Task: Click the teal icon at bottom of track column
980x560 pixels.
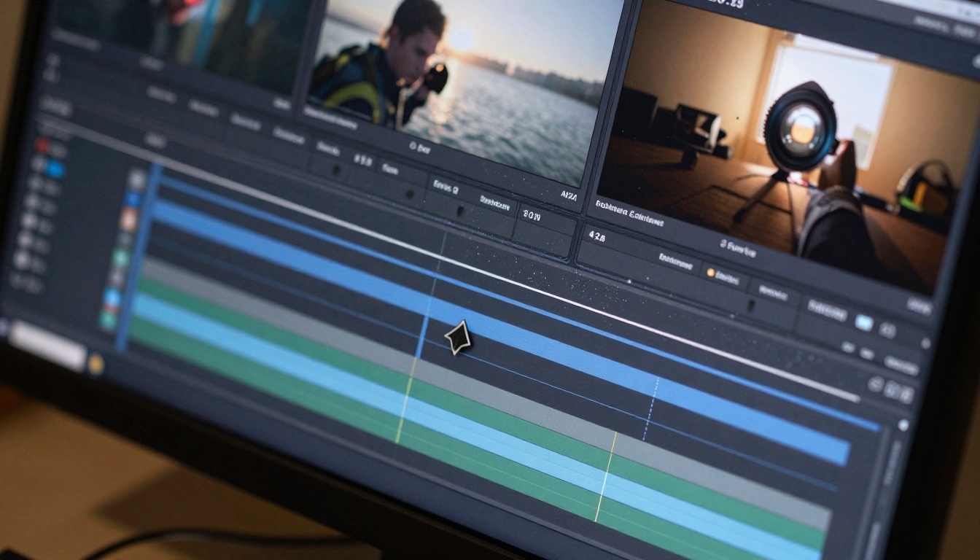Action: (x=109, y=320)
